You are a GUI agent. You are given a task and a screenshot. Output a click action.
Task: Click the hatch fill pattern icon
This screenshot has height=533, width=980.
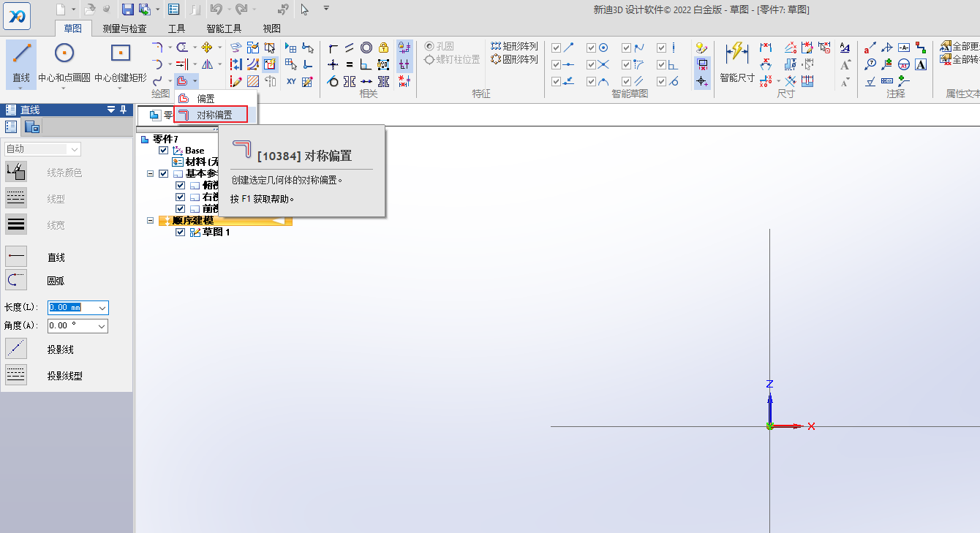253,81
